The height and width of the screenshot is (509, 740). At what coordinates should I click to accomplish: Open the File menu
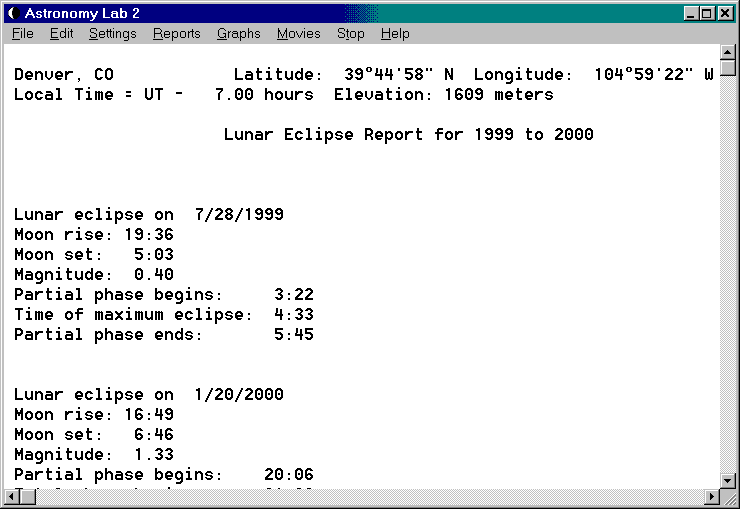(x=22, y=33)
